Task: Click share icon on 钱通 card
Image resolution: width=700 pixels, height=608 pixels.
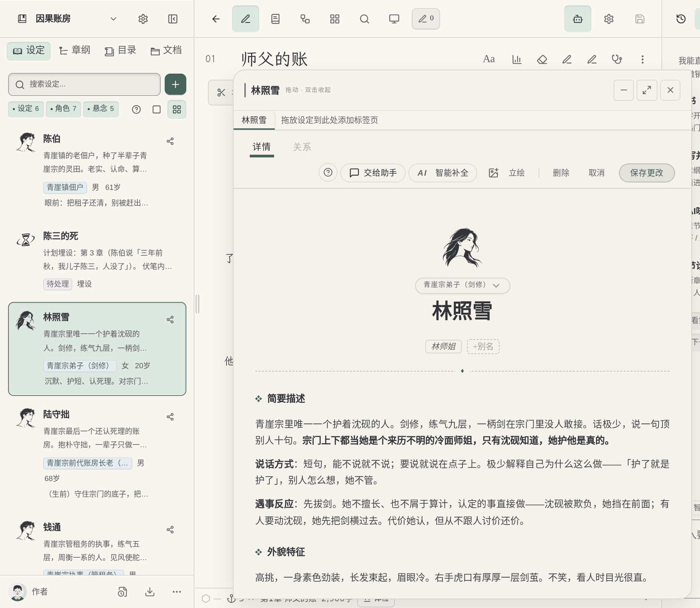Action: coord(170,530)
